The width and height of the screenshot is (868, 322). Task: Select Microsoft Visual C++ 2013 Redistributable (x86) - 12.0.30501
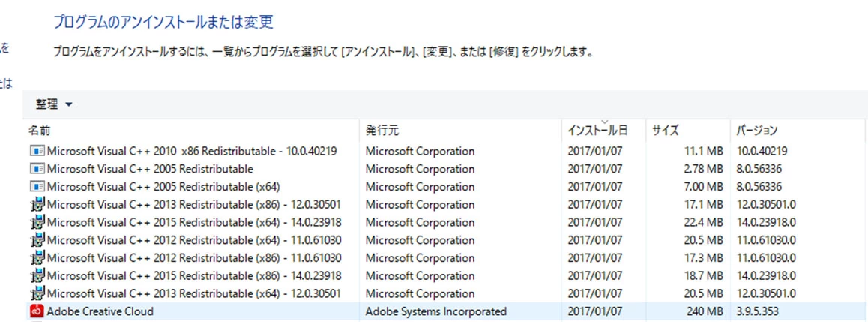(x=193, y=204)
